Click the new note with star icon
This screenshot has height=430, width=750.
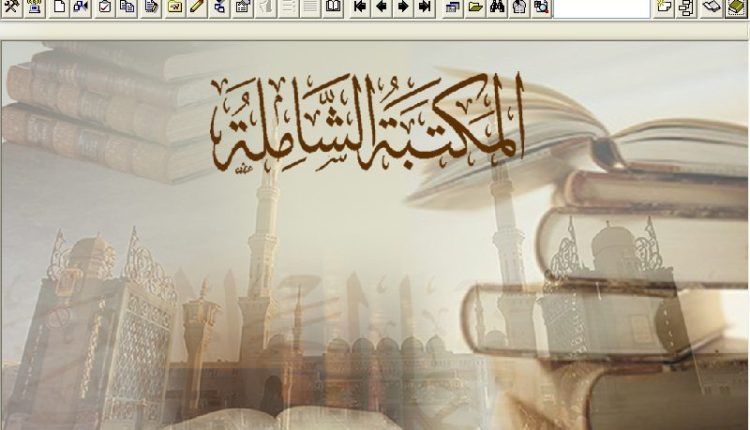(x=664, y=7)
